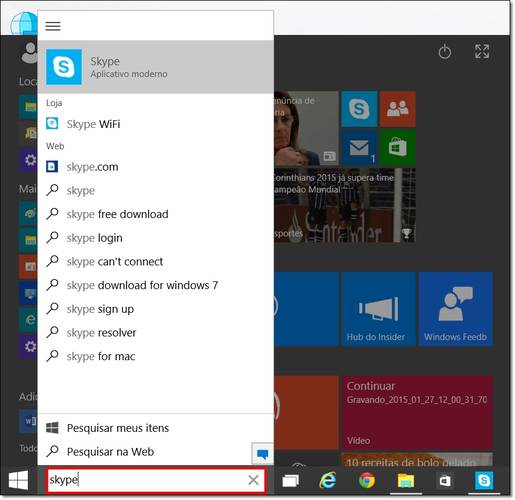Launch the Skype Aplicativo moderno result

click(x=156, y=67)
